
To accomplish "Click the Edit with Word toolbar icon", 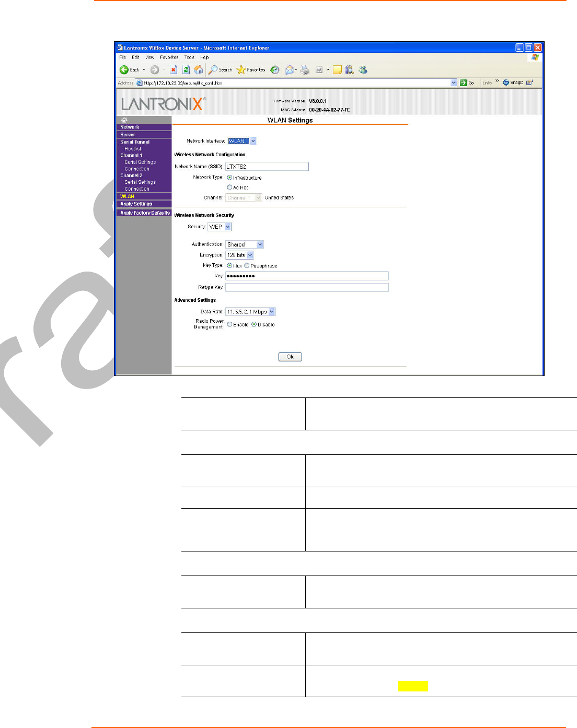I will tap(319, 69).
